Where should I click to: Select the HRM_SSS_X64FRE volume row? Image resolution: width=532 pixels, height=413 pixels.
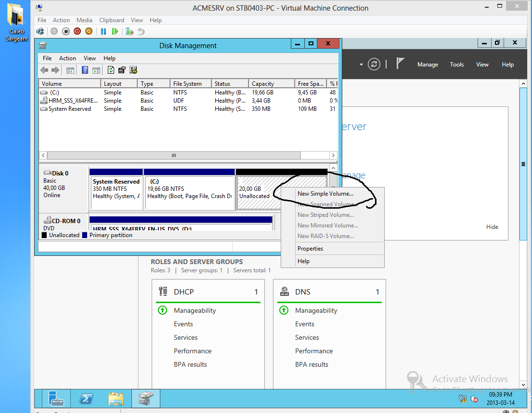click(x=188, y=101)
